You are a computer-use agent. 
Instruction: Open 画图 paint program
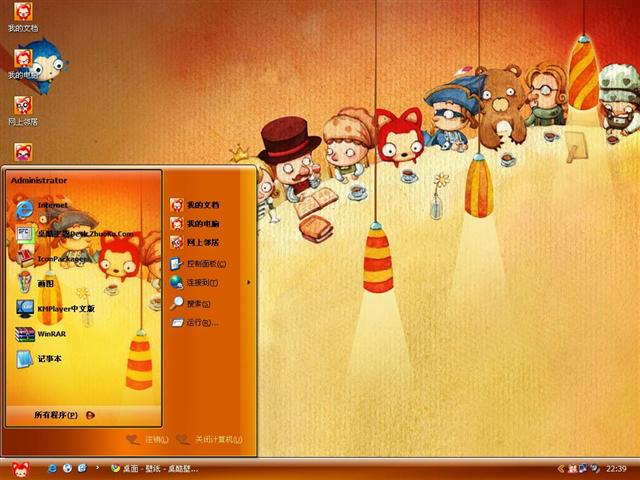35,283
